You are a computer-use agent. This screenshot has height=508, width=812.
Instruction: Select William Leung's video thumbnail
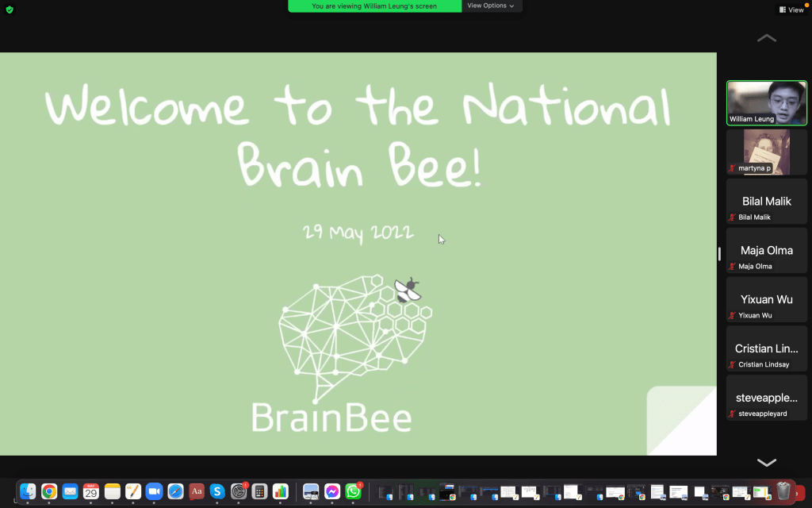coord(766,102)
